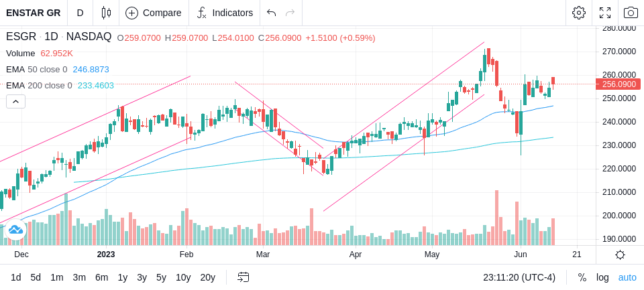The image size is (644, 290).
Task: Set range to 1m
Action: 56,278
